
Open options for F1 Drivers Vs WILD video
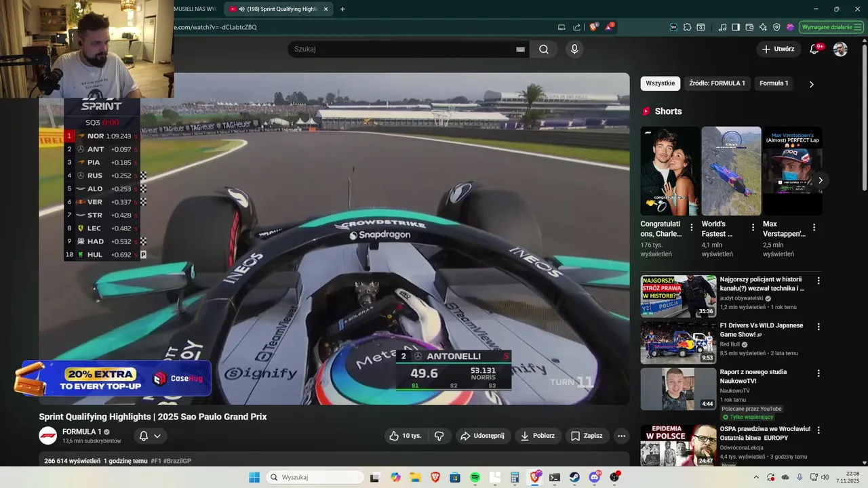818,327
